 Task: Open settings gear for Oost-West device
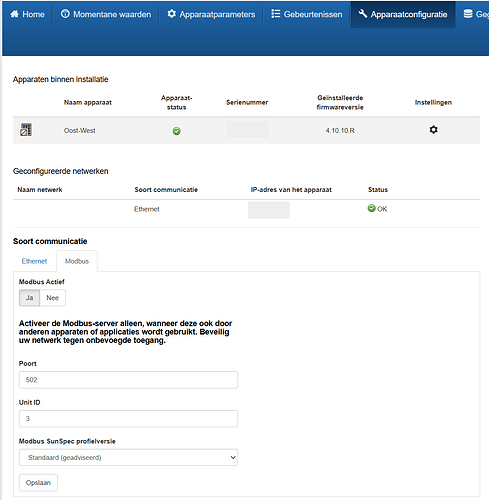(433, 130)
